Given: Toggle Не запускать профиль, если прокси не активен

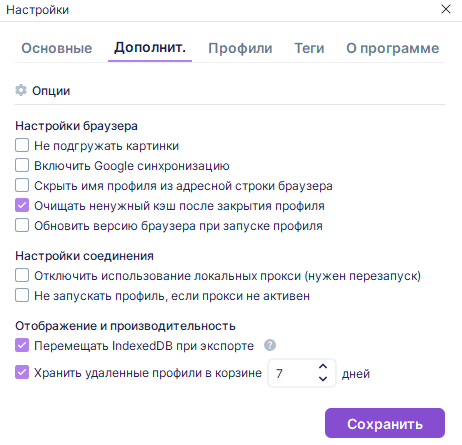Looking at the screenshot, I should click(22, 295).
